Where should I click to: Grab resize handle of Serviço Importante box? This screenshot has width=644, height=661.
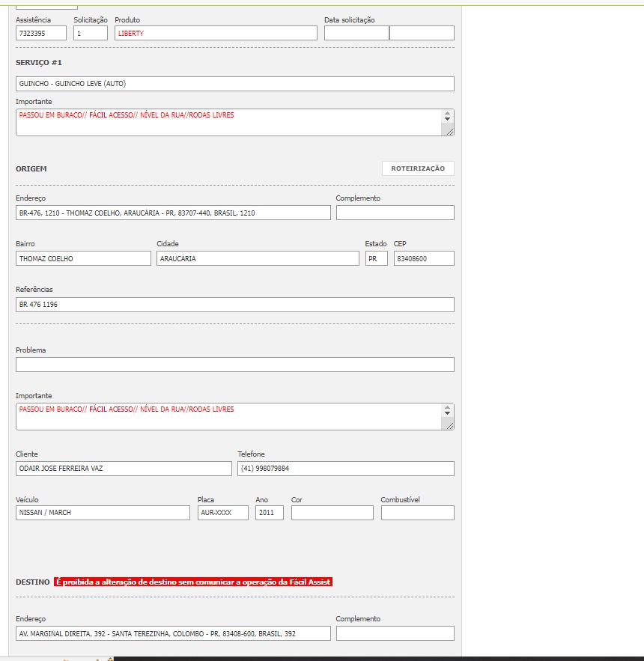point(450,132)
